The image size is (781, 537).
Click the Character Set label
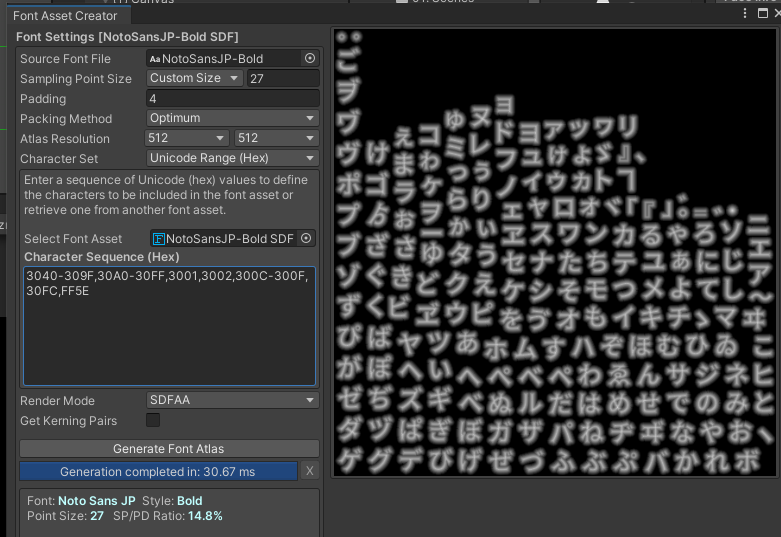coord(59,158)
